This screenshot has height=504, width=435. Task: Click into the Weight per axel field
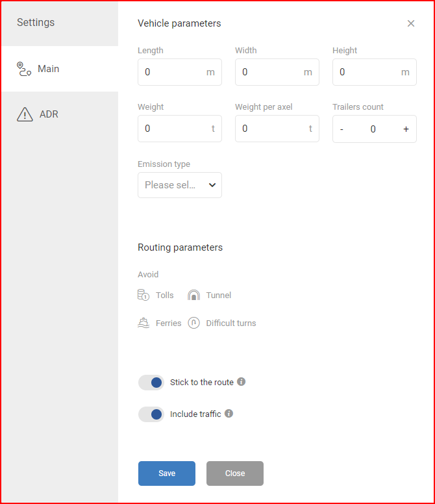coord(277,129)
